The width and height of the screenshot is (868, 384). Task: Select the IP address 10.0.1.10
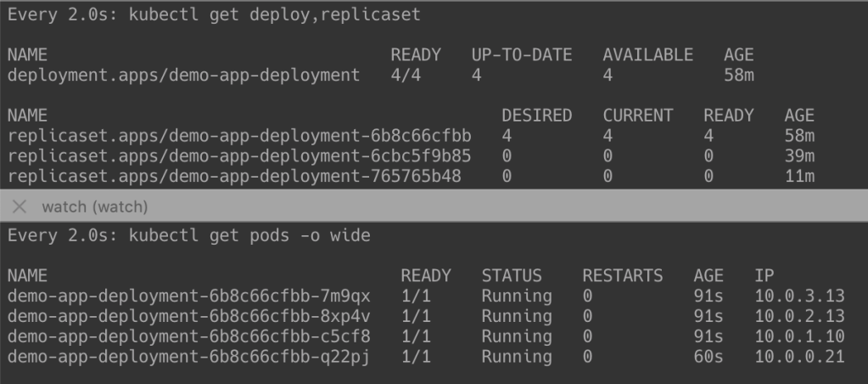799,336
